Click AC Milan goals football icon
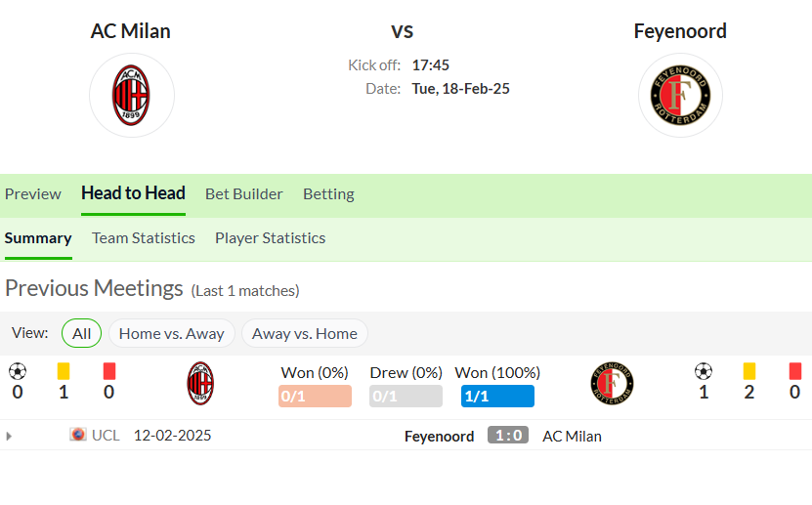 18,371
